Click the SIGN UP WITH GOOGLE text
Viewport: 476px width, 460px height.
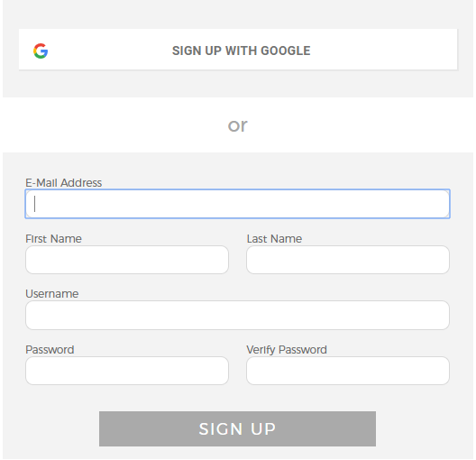242,51
